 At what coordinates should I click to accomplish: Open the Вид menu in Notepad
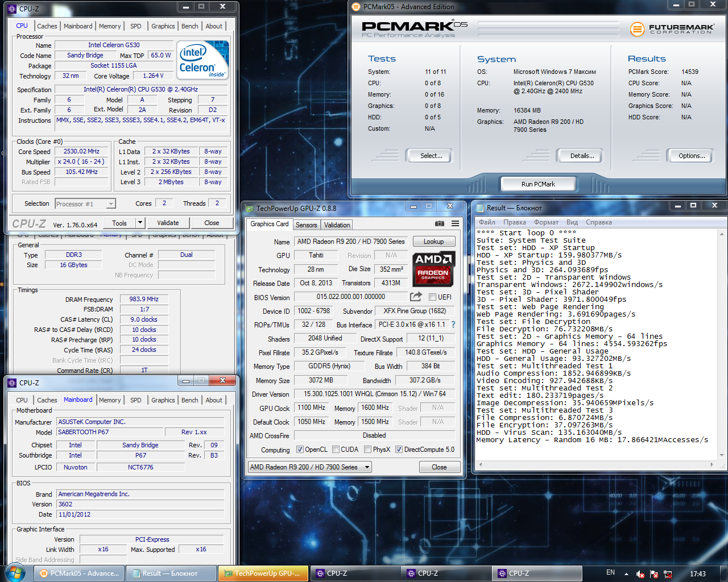coord(572,222)
